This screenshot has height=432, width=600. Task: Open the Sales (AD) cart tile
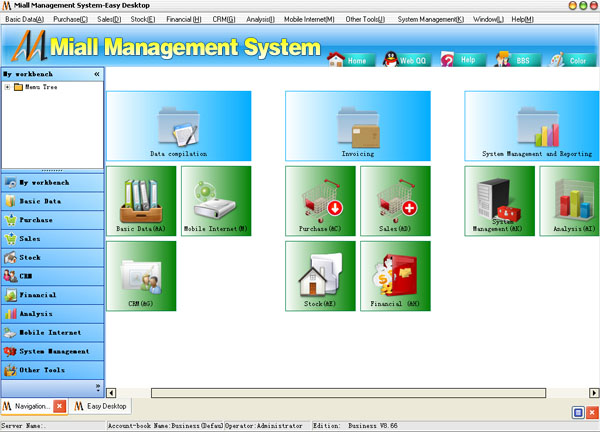[395, 201]
